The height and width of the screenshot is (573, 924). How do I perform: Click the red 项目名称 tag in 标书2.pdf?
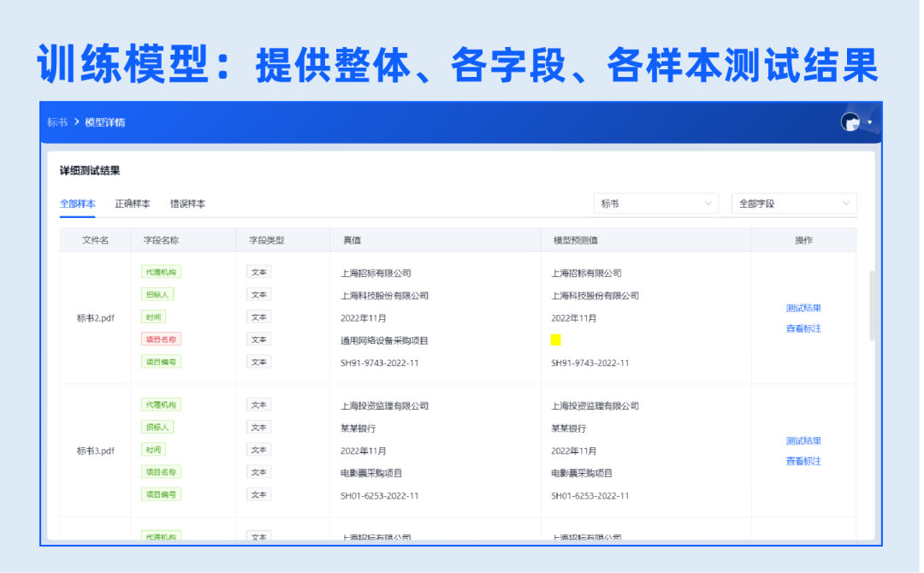point(162,341)
